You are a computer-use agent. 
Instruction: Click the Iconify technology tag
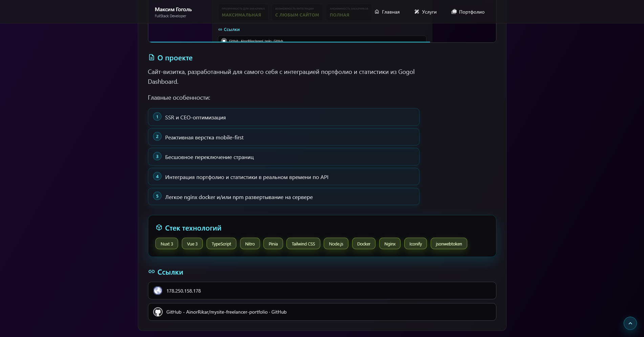tap(415, 244)
